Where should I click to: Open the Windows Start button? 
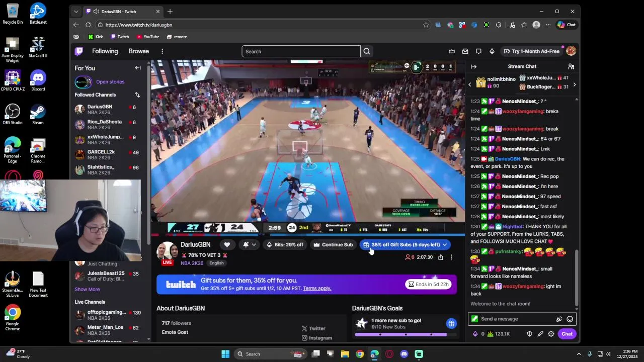tap(225, 354)
